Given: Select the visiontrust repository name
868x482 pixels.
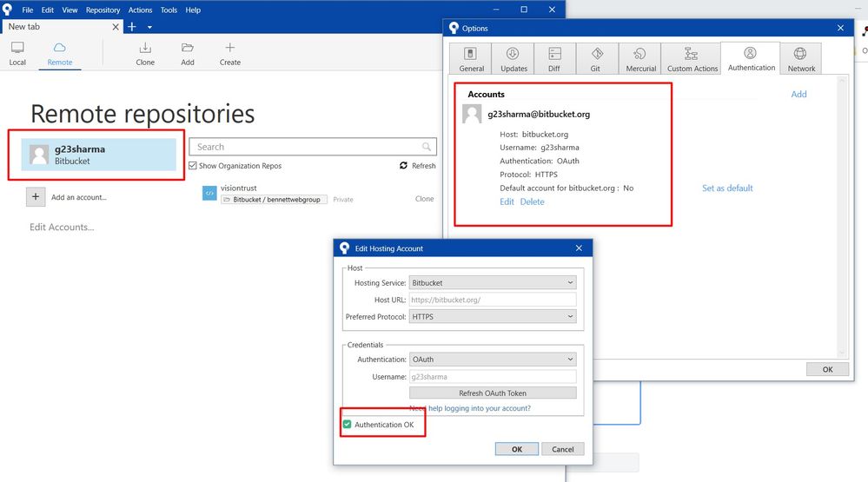Looking at the screenshot, I should [239, 188].
